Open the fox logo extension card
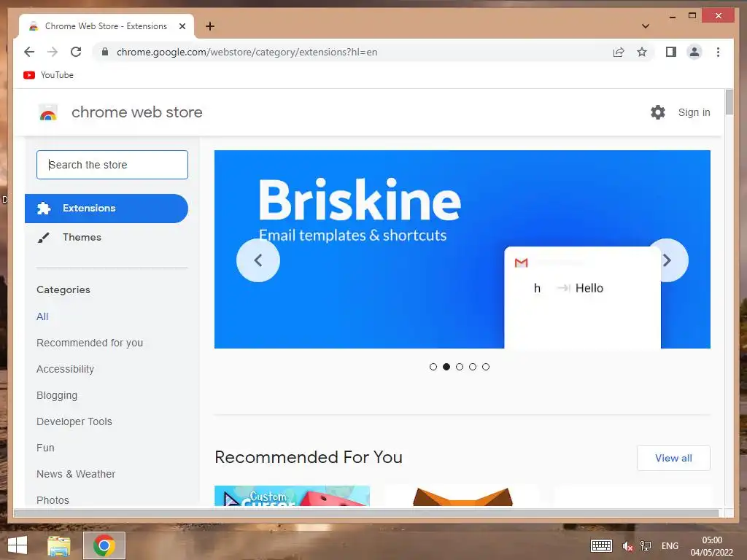 462,496
